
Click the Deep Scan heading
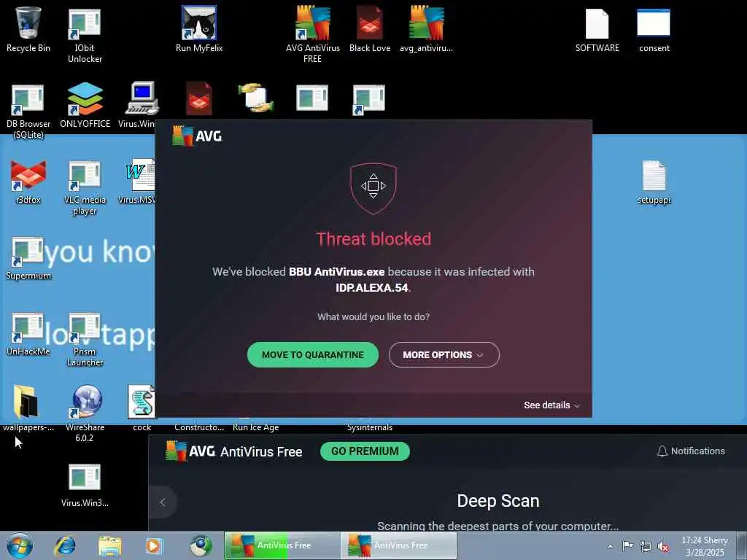click(498, 501)
